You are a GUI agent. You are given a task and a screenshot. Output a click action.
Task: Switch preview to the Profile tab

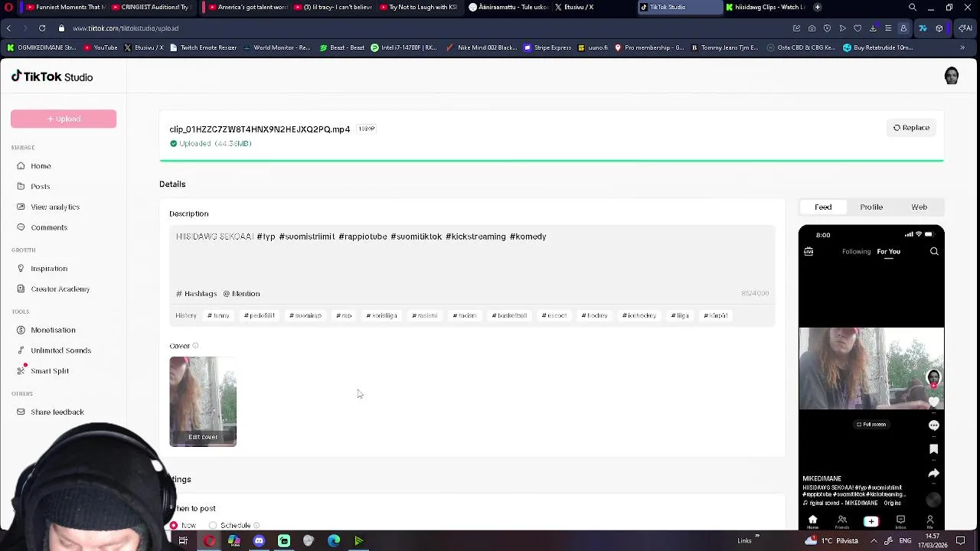871,207
